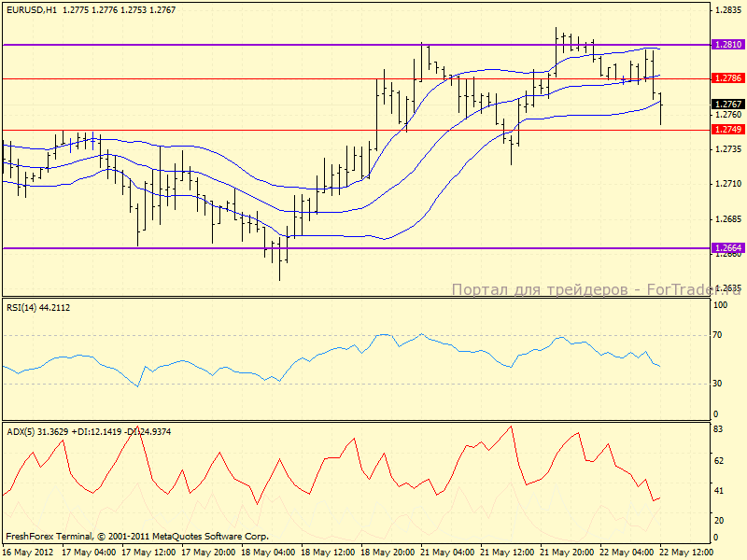Screen dimensions: 747x560
Task: Select the red 1.2749 price label
Action: (x=727, y=129)
